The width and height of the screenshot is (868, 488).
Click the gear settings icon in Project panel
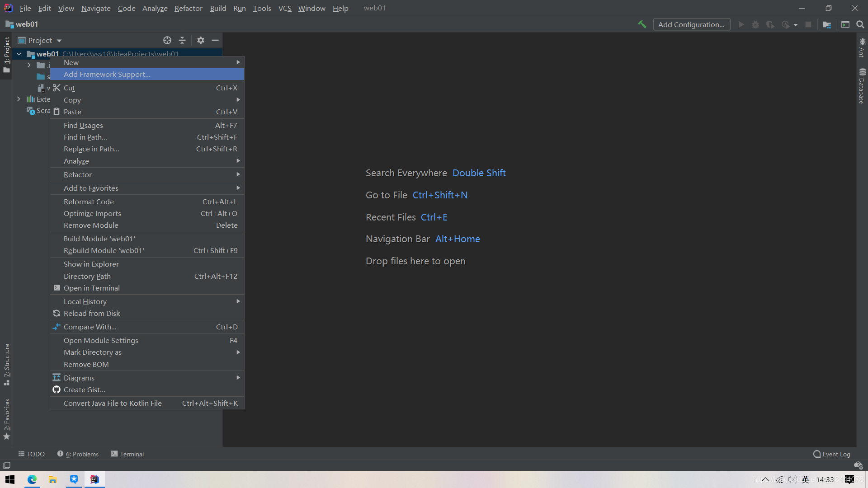coord(200,40)
